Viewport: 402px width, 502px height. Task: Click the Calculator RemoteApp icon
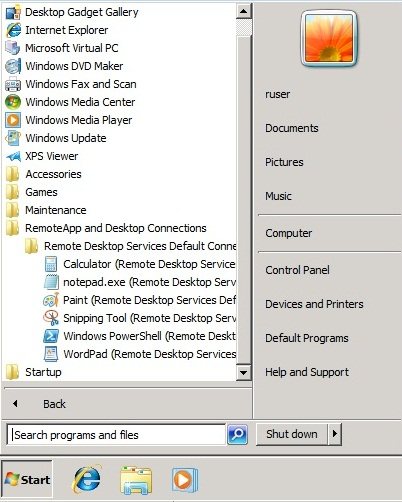[x=51, y=264]
